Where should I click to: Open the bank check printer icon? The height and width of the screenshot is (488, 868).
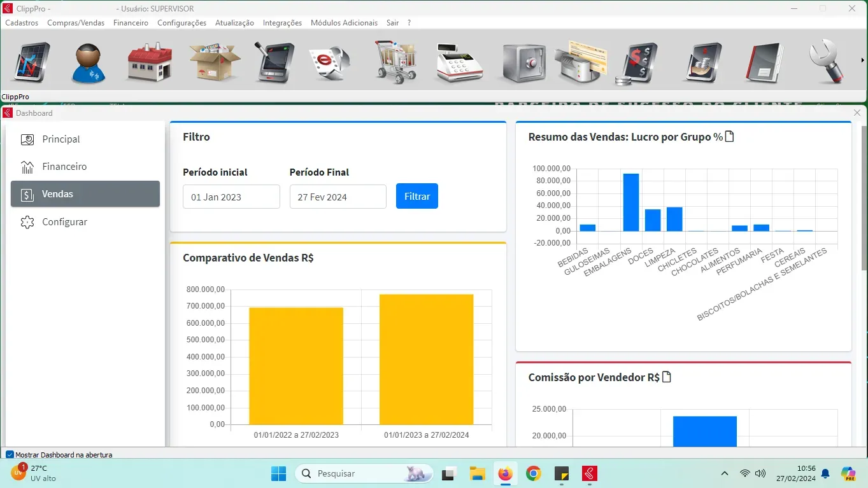tap(580, 62)
